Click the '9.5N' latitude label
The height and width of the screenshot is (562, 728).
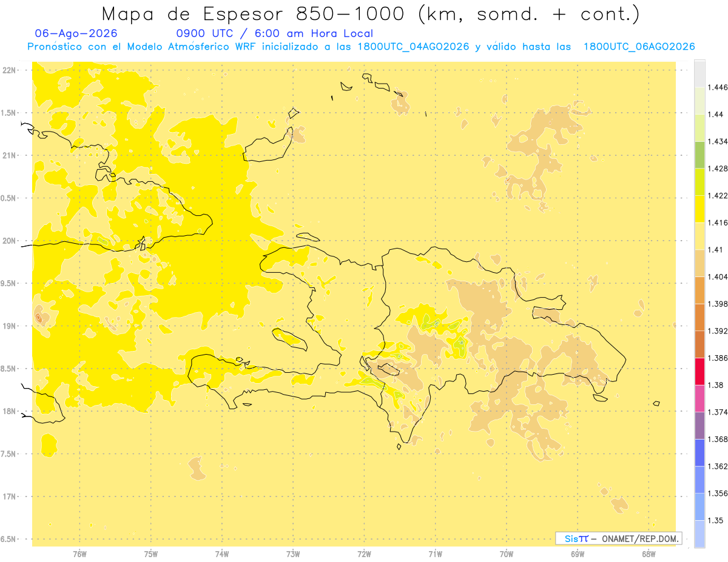tap(9, 283)
